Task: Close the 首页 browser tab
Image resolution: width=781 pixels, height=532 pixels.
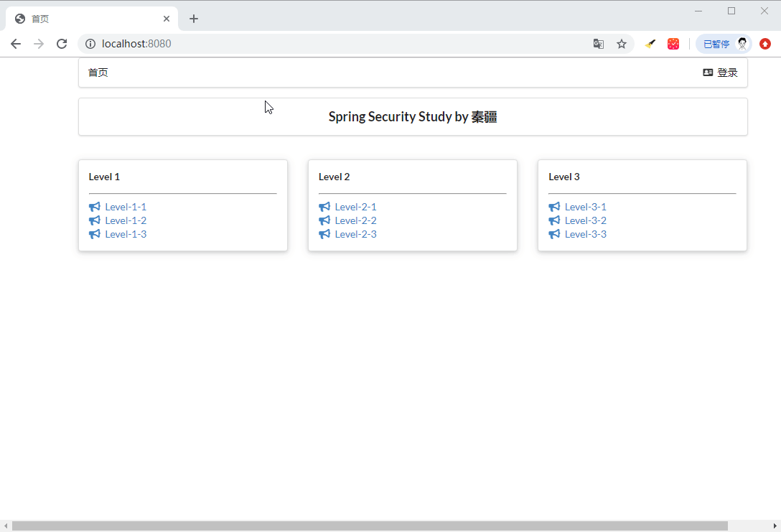Action: coord(167,19)
